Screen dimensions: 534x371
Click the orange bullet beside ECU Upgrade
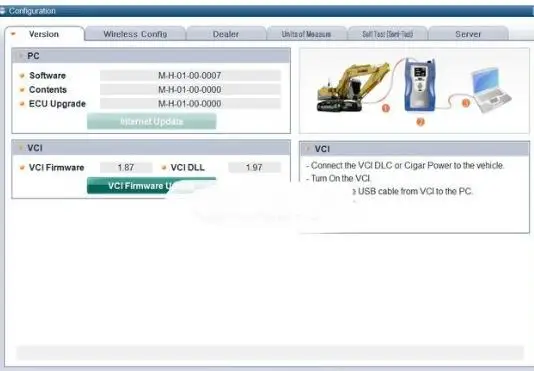(22, 104)
